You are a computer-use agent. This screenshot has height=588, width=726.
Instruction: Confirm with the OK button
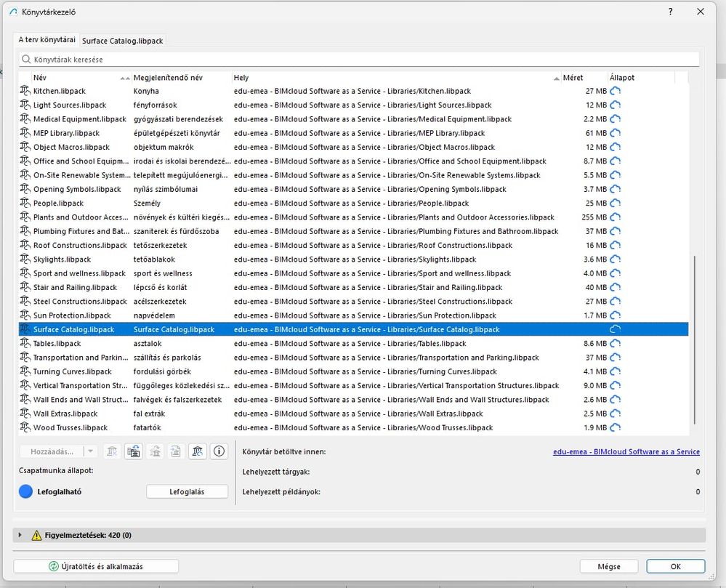pyautogui.click(x=676, y=566)
